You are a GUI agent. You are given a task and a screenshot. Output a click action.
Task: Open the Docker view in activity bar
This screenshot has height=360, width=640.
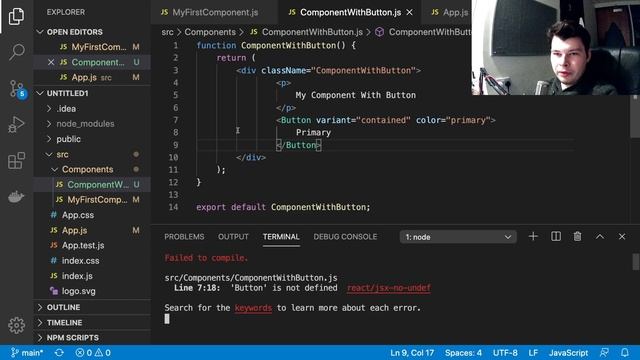click(16, 197)
